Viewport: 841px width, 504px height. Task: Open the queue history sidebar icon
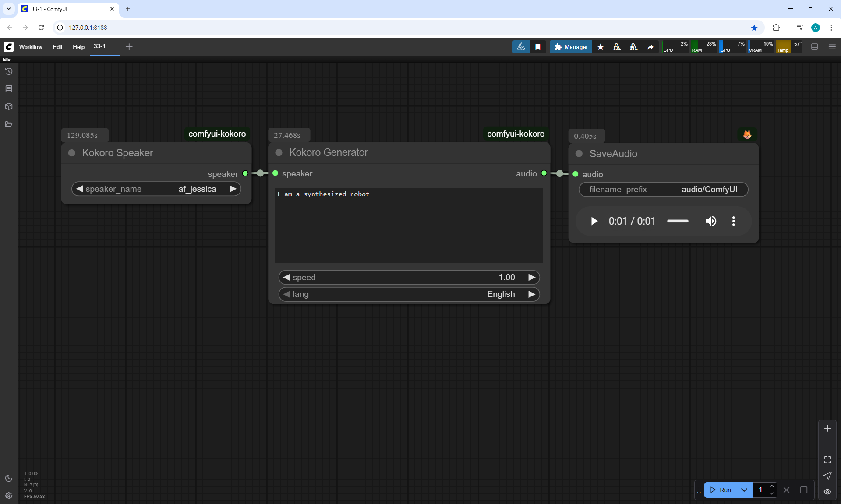pyautogui.click(x=8, y=71)
